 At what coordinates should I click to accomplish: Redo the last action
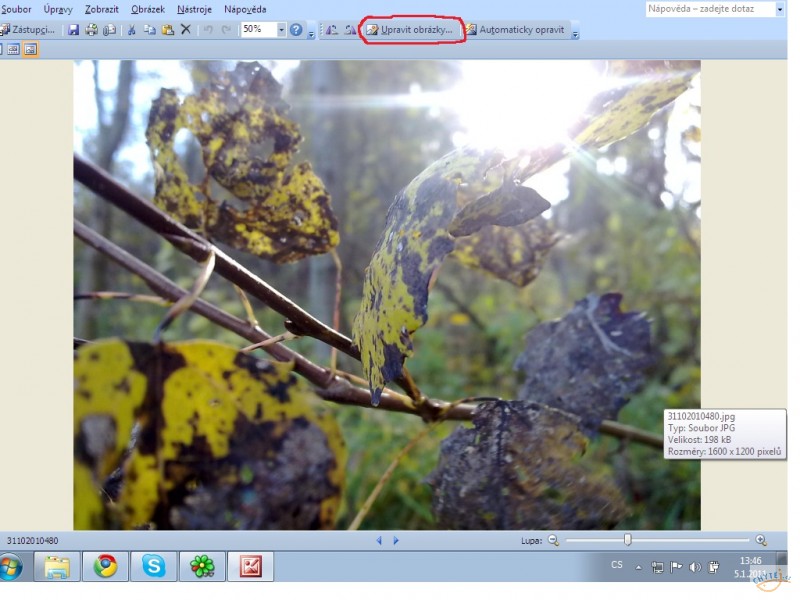tap(226, 30)
